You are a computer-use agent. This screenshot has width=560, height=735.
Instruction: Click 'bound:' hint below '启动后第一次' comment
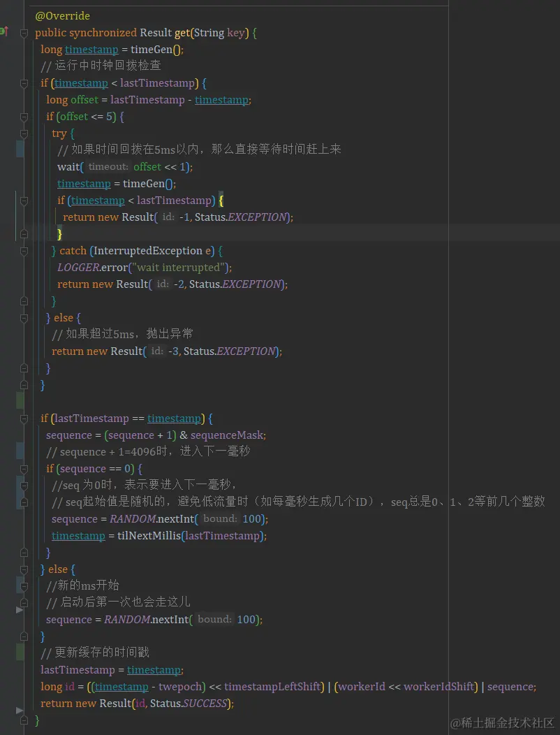214,620
